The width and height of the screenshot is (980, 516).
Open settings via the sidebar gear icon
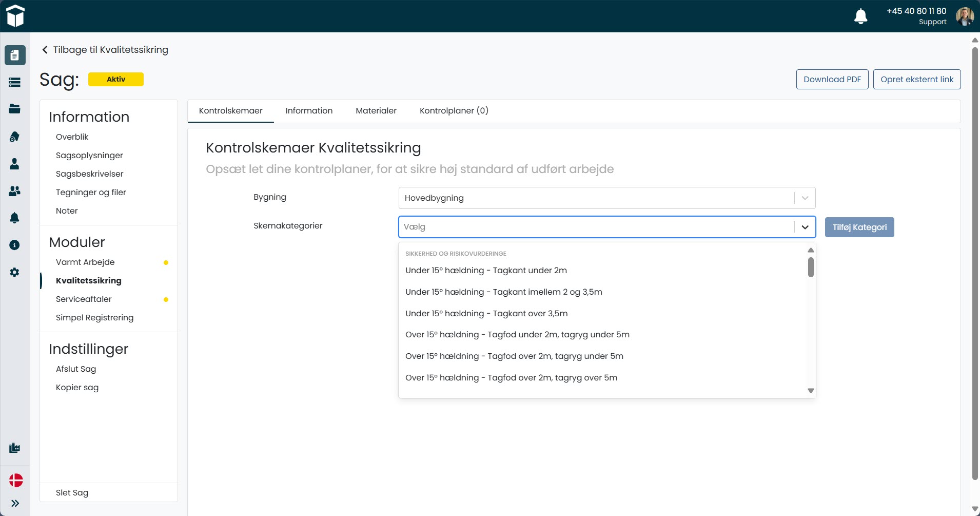pos(15,272)
